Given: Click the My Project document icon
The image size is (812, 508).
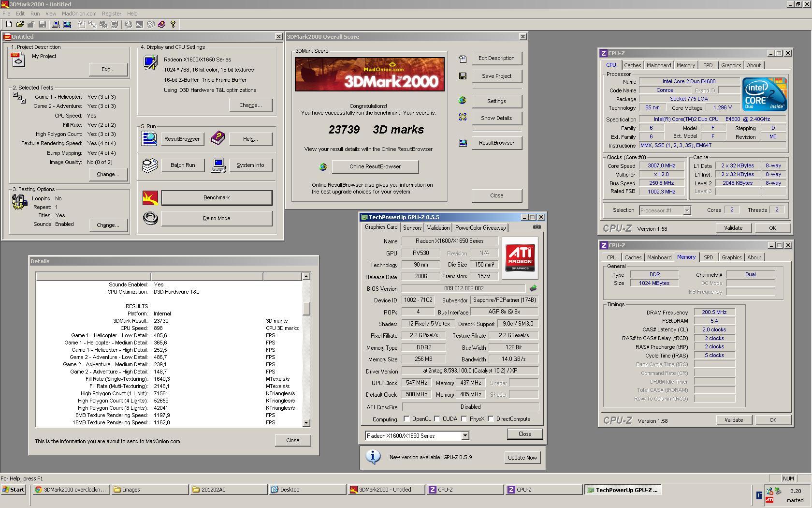Looking at the screenshot, I should (x=18, y=60).
